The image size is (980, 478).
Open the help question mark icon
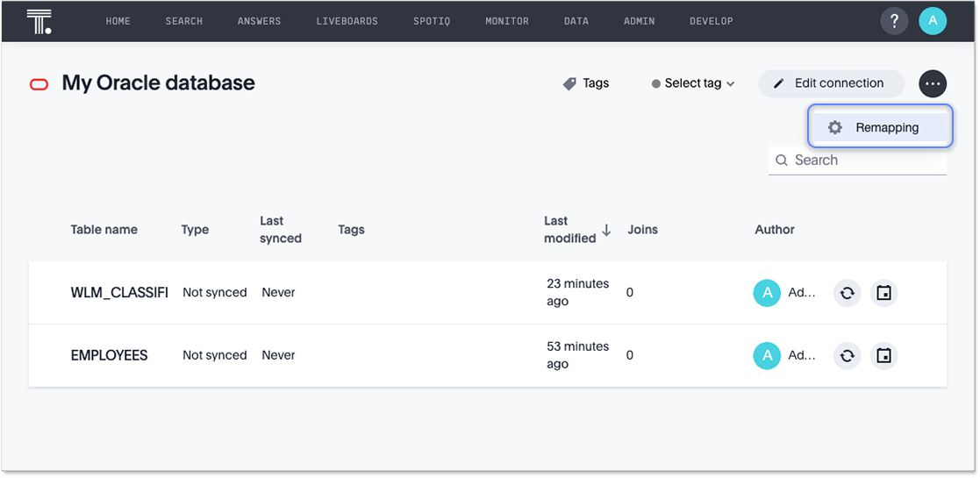(x=894, y=21)
